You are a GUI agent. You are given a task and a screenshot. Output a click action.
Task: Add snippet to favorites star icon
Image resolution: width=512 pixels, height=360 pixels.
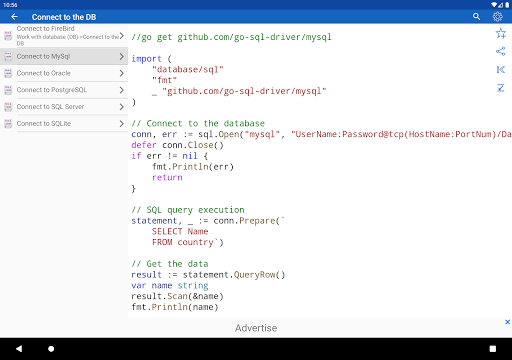pos(501,33)
